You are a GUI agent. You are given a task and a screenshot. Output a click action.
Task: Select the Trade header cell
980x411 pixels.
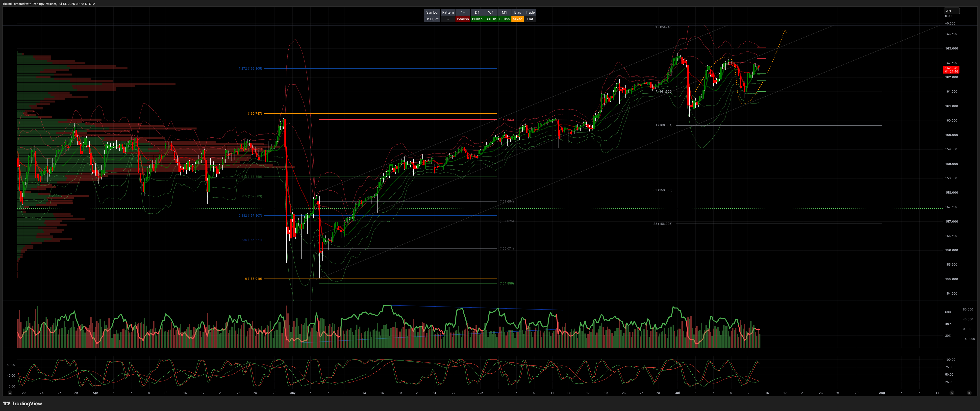point(530,13)
